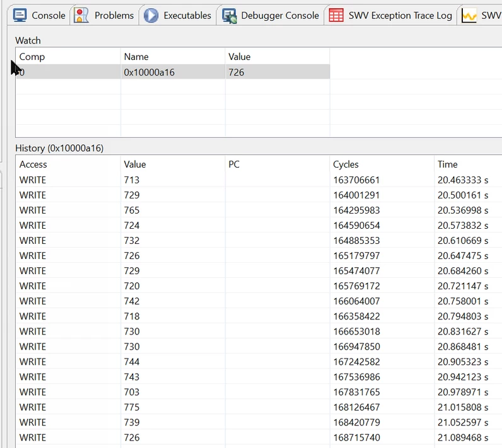
Task: Select history value 732
Action: (132, 241)
